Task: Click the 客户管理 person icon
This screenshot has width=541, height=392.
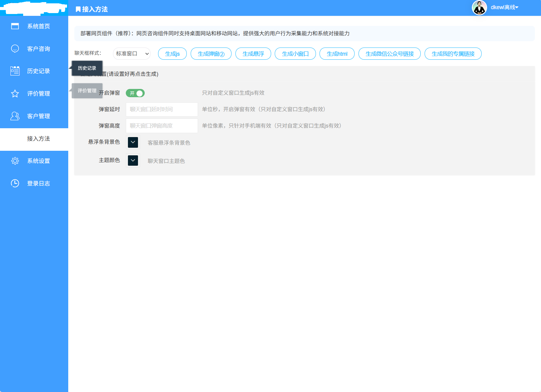Action: [x=15, y=116]
